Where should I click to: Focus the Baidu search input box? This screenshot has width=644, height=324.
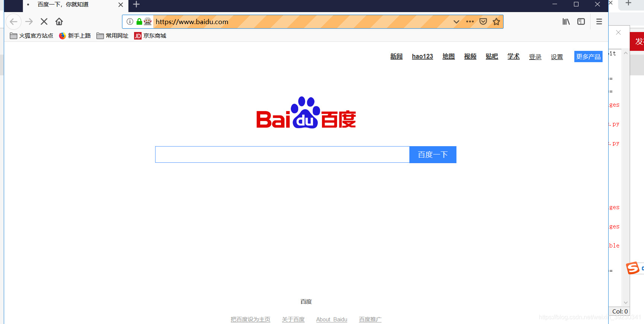pos(282,154)
